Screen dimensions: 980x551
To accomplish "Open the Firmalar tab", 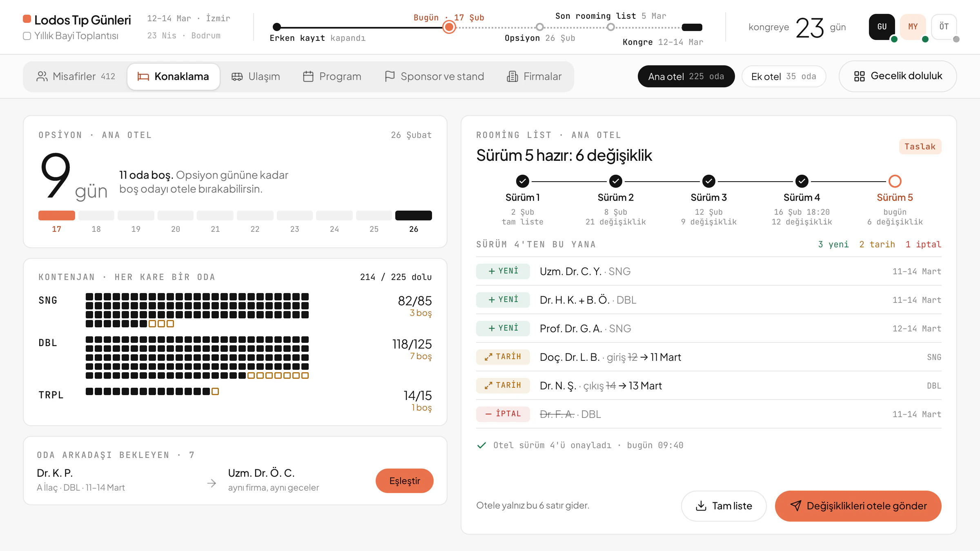I will click(534, 76).
